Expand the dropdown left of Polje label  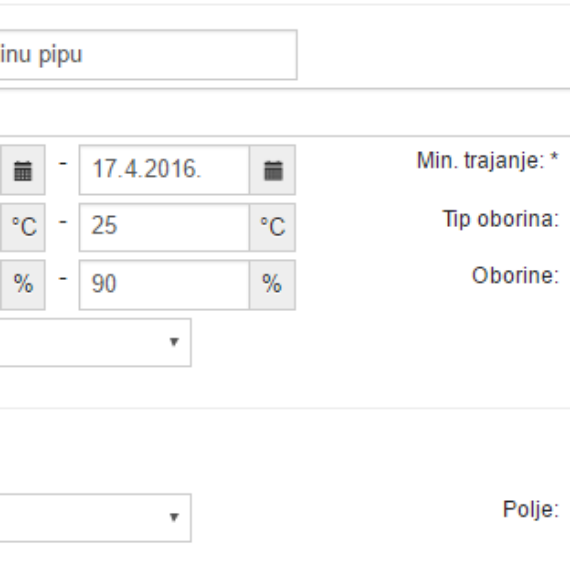95,518
